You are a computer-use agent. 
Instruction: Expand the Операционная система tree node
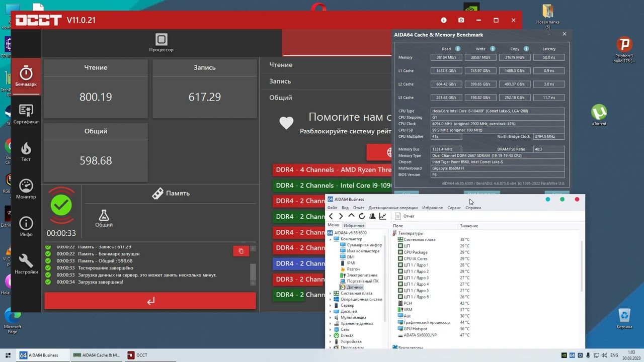point(331,299)
